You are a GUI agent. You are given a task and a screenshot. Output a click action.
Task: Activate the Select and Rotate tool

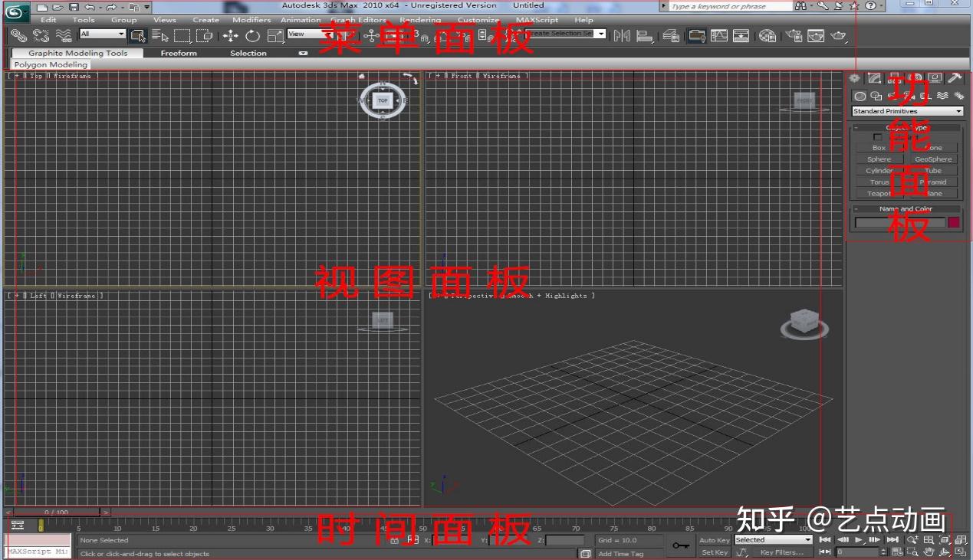point(252,35)
